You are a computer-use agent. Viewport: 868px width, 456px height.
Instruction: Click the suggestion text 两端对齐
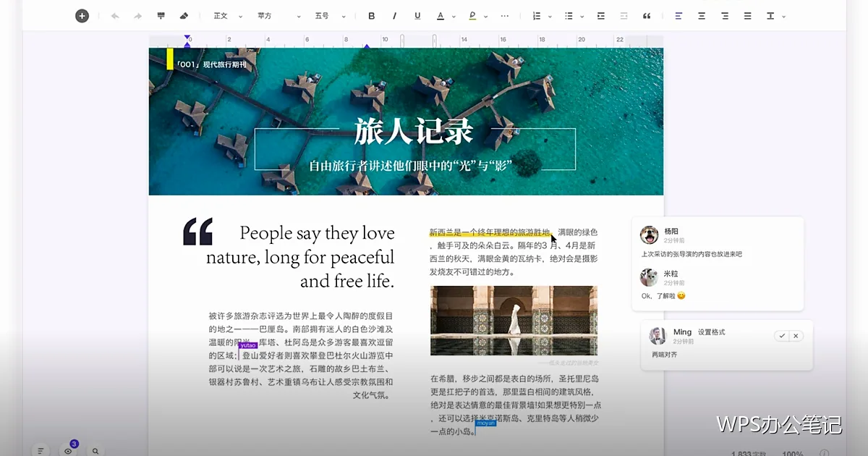pos(664,355)
